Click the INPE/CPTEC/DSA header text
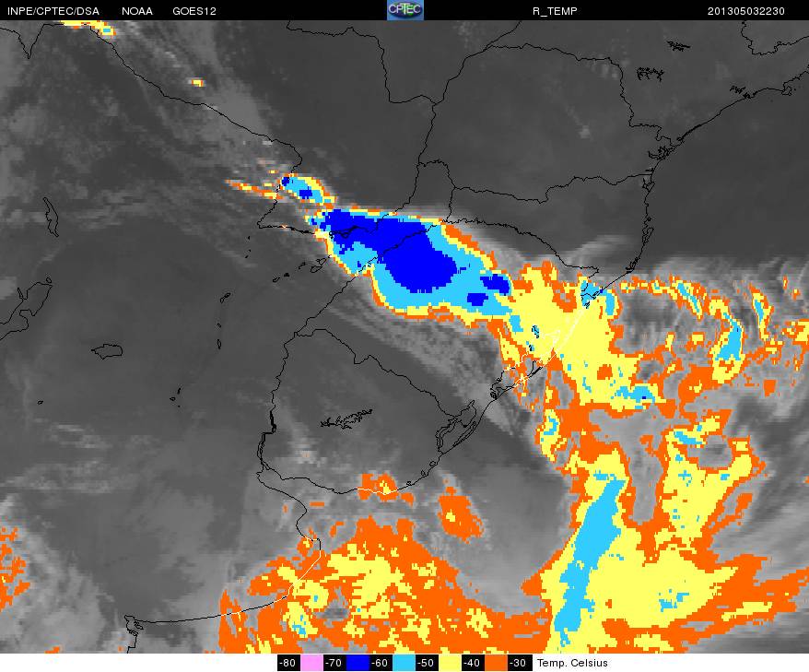This screenshot has width=809, height=672. 53,11
